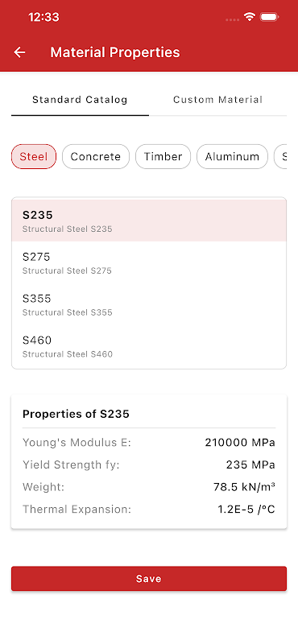This screenshot has width=298, height=644.
Task: Choose the Aluminum category chip
Action: (232, 156)
